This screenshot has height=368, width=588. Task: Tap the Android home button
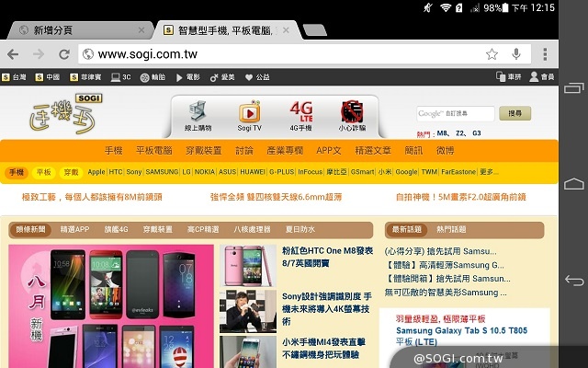[573, 184]
